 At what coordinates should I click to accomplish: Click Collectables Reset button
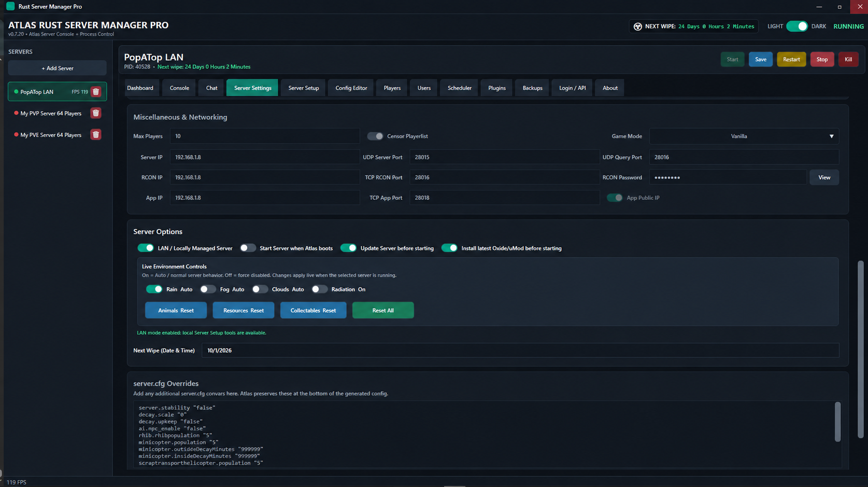click(313, 311)
